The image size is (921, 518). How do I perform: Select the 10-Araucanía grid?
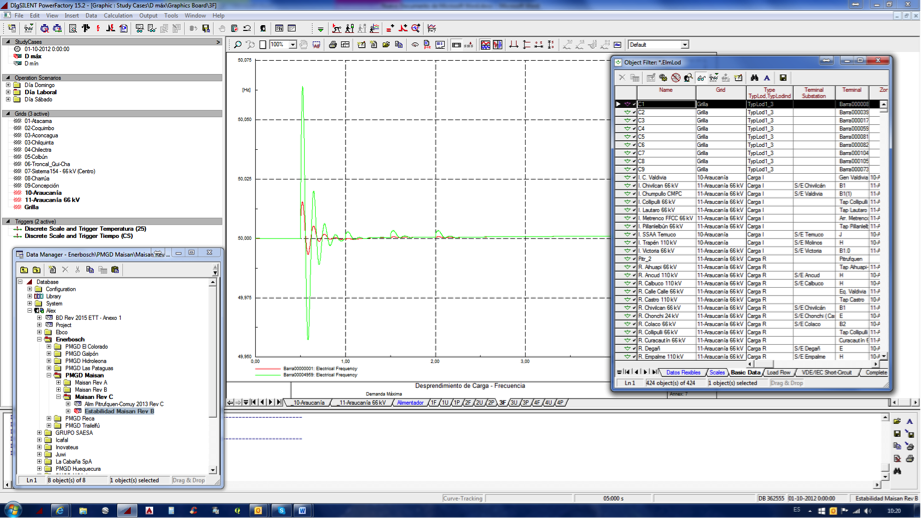pyautogui.click(x=44, y=193)
